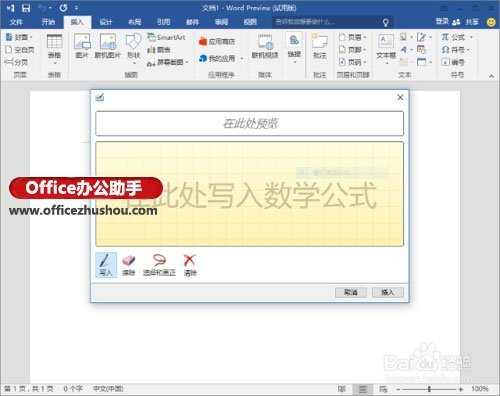This screenshot has width=500, height=396.
Task: Open 联机图片 online pictures
Action: click(x=108, y=46)
